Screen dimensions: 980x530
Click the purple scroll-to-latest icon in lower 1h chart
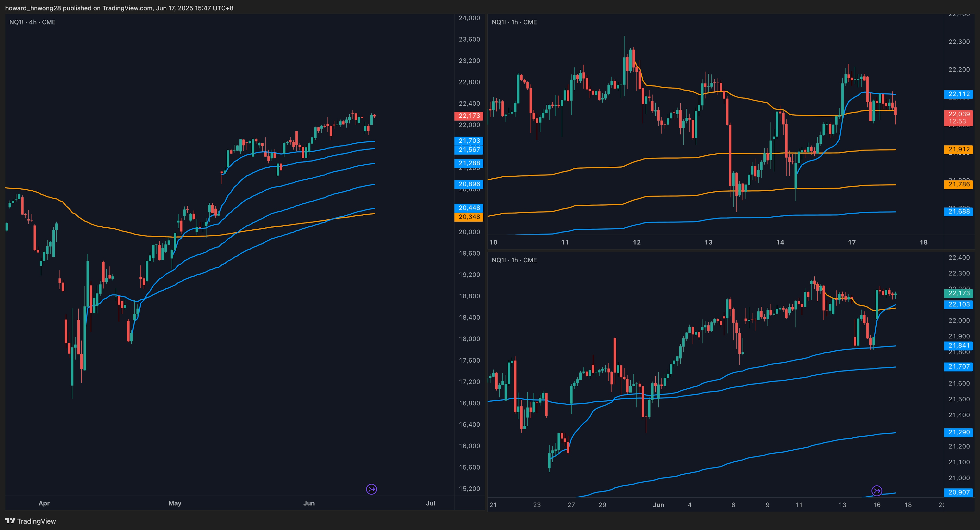pyautogui.click(x=877, y=491)
